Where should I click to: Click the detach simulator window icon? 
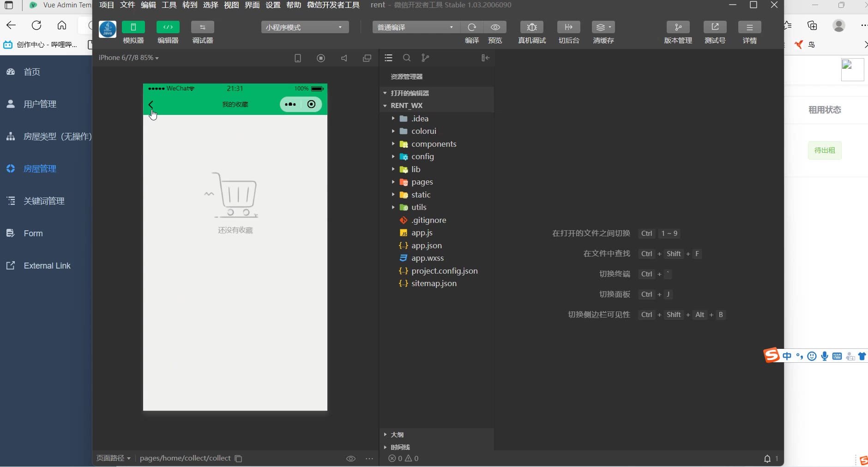click(367, 58)
